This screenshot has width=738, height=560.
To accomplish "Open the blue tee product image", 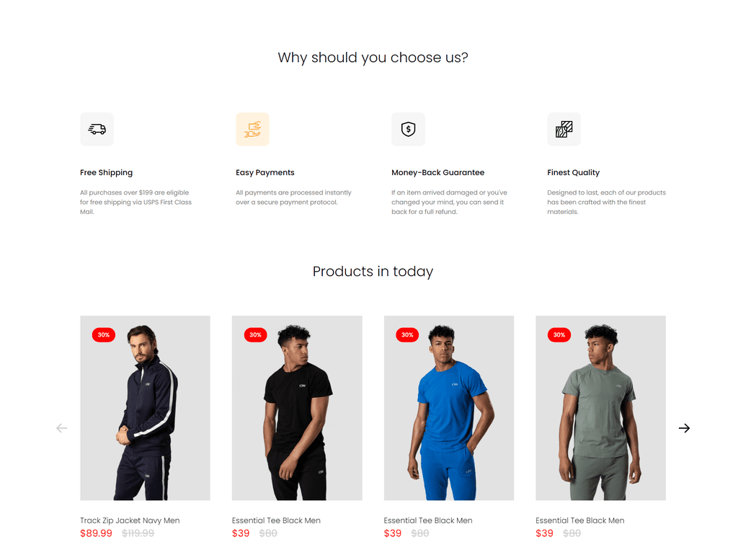I will click(x=449, y=407).
